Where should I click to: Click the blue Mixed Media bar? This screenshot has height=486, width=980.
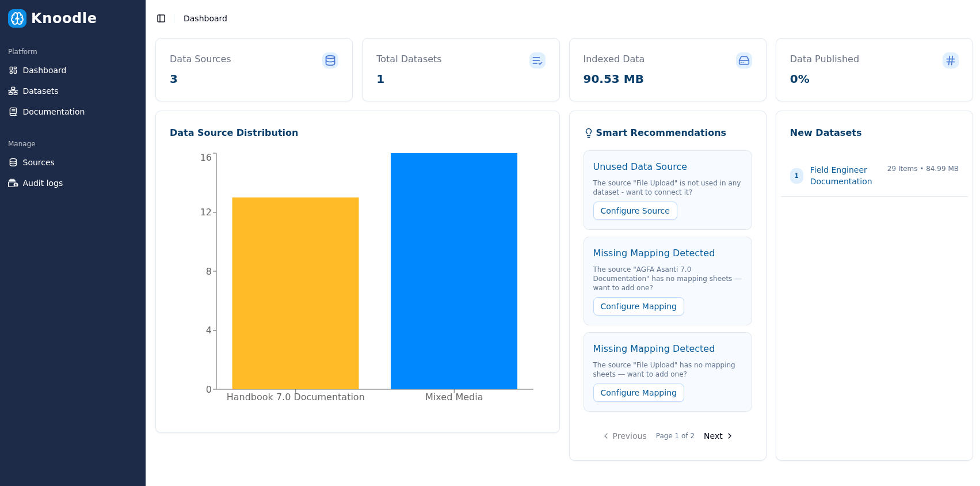pyautogui.click(x=453, y=271)
